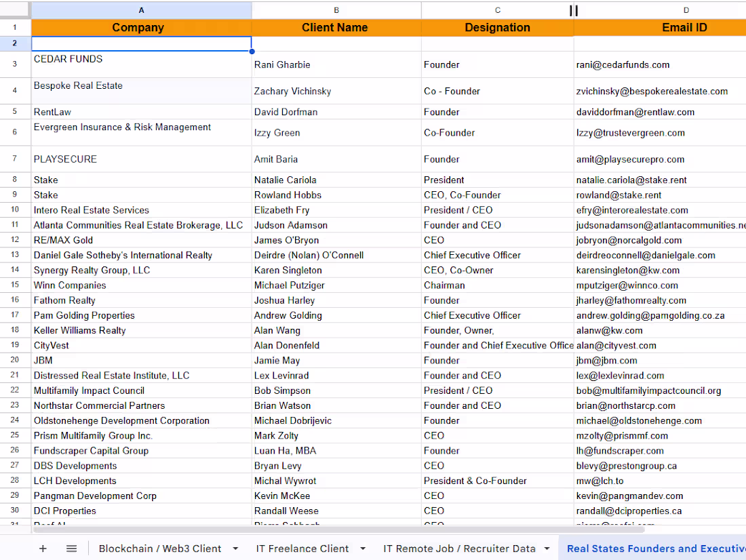Open the all sheets list icon
Viewport: 746px width, 560px height.
[71, 548]
